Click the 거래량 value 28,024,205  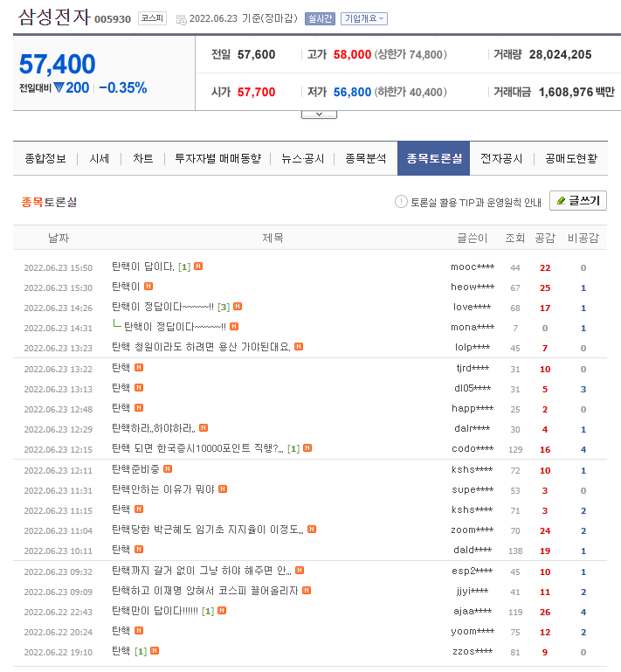560,54
